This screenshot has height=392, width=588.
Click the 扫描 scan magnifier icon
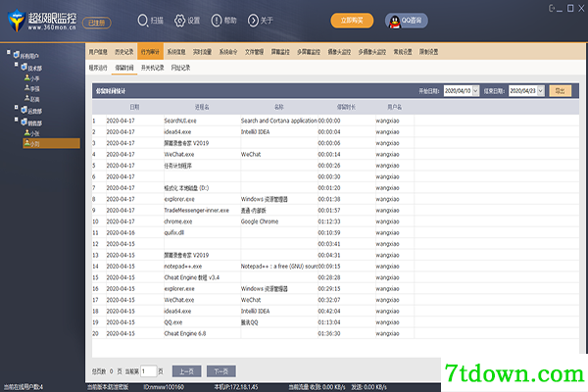tap(142, 21)
